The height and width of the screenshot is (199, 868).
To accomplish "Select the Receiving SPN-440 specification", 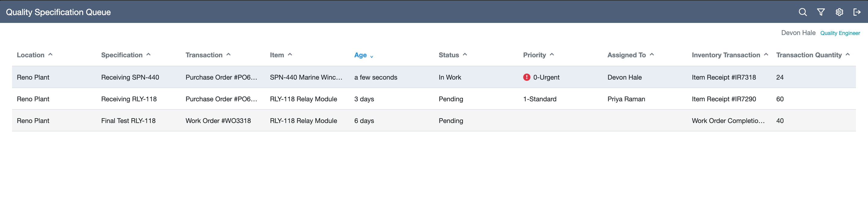I will [130, 77].
